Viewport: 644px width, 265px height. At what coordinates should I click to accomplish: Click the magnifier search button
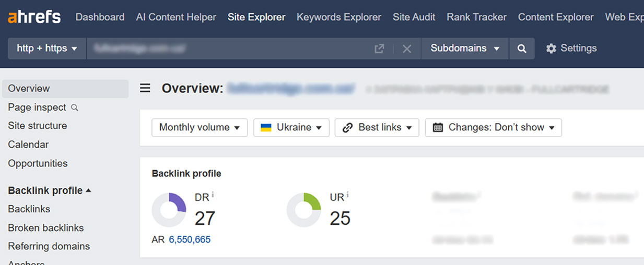521,49
